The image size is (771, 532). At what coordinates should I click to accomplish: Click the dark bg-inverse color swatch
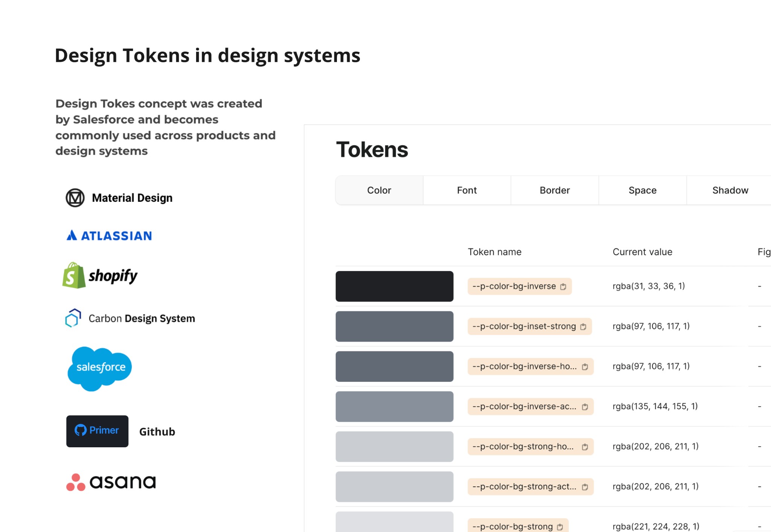tap(394, 286)
